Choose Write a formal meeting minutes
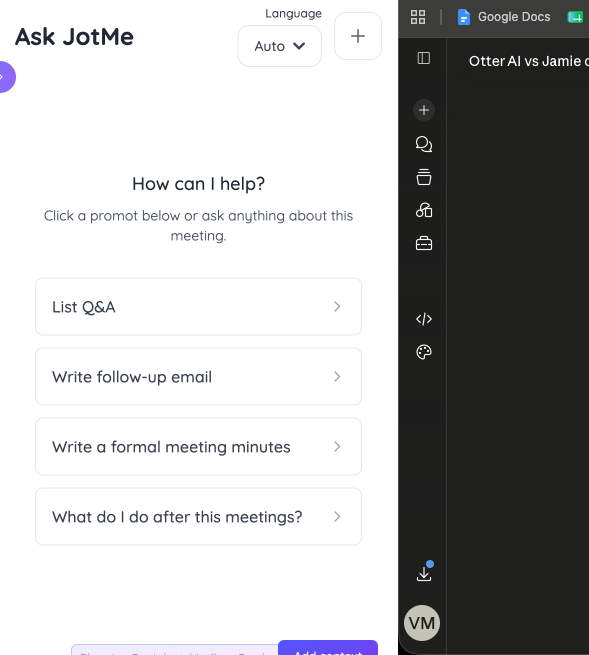The height and width of the screenshot is (655, 589). click(x=198, y=447)
